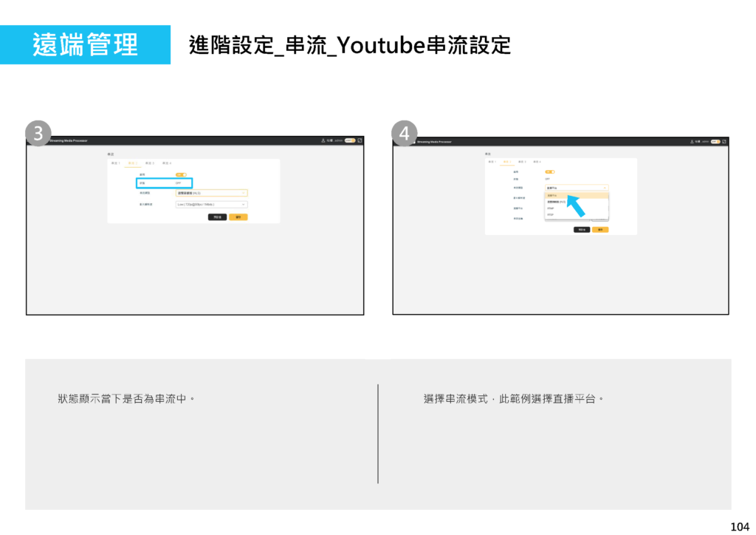Toggle the header light mode switch in panel 4
This screenshot has width=756, height=535.
pyautogui.click(x=715, y=141)
